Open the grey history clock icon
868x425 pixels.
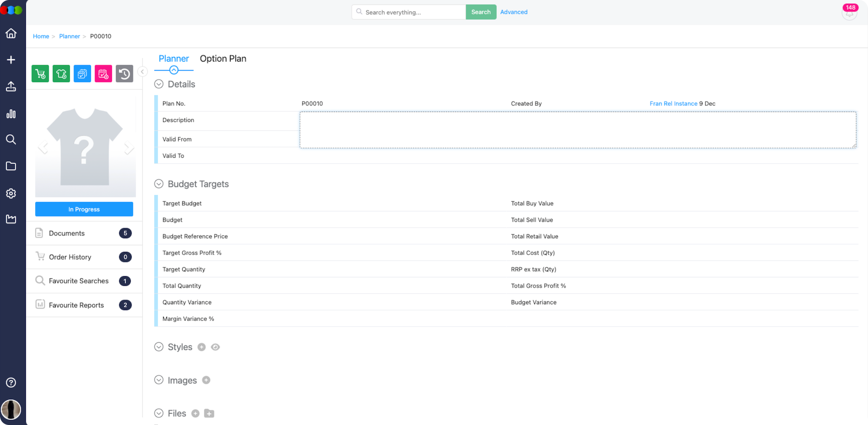(124, 74)
